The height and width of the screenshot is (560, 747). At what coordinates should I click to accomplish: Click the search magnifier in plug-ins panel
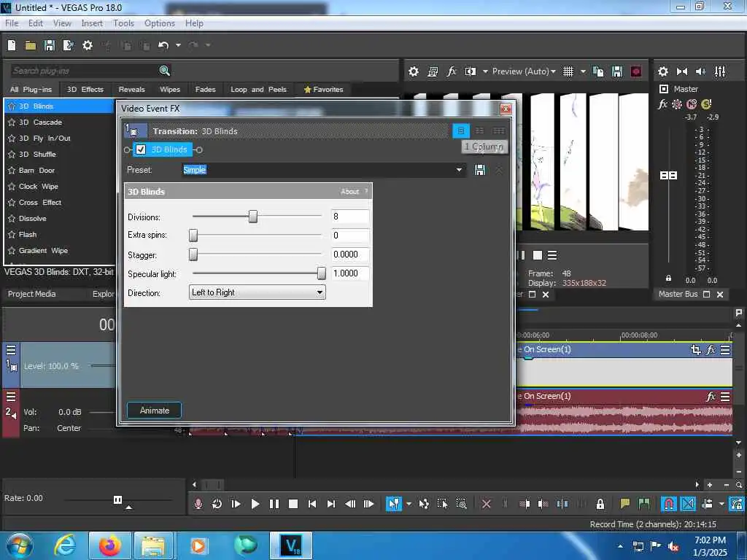[x=164, y=71]
